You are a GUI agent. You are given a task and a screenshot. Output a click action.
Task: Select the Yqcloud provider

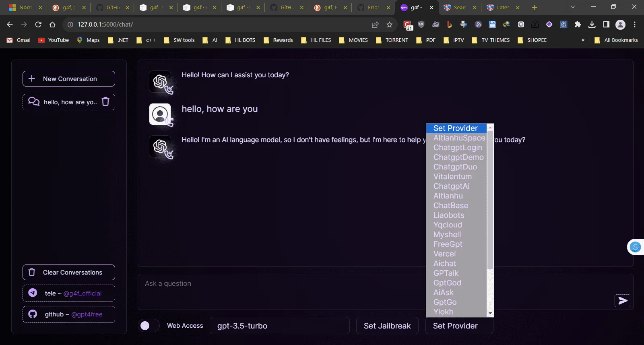click(456, 225)
